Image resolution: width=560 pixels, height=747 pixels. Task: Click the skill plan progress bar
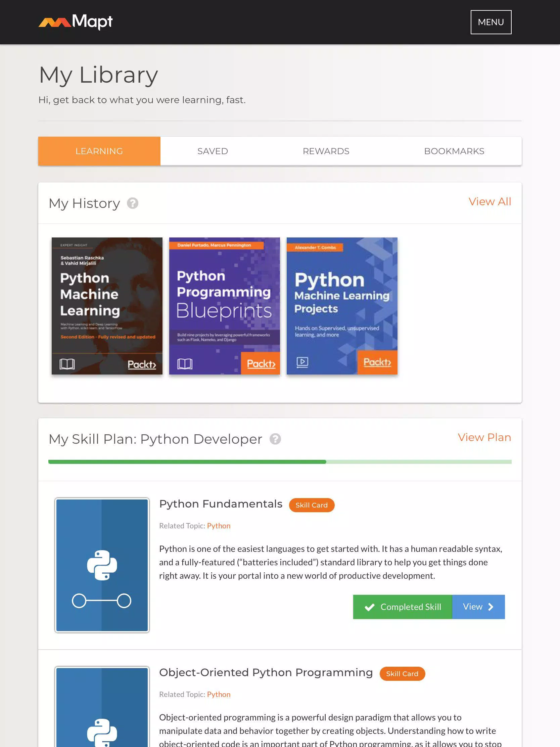click(280, 462)
